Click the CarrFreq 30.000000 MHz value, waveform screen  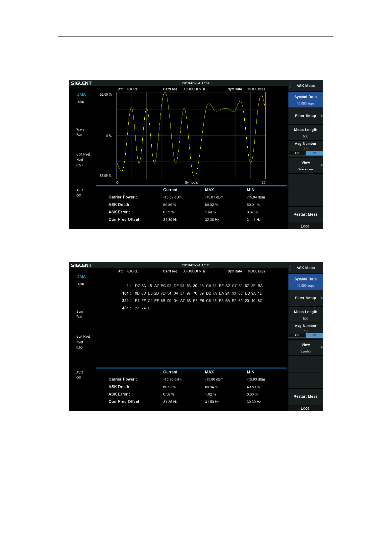(194, 89)
